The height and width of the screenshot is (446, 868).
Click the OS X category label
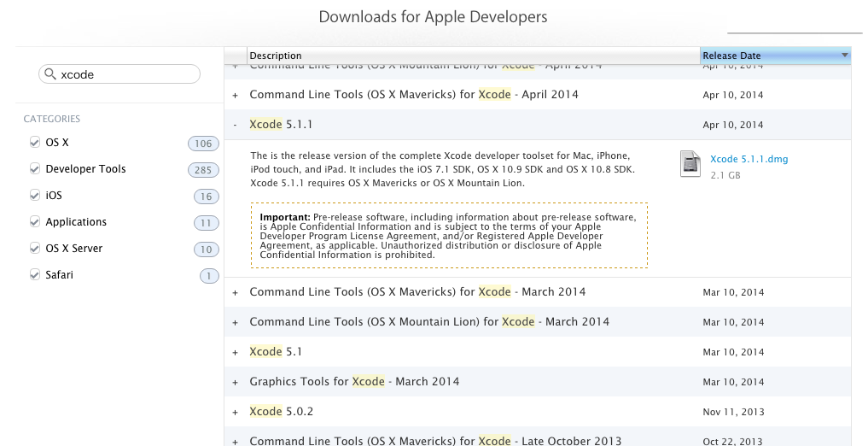tap(57, 143)
